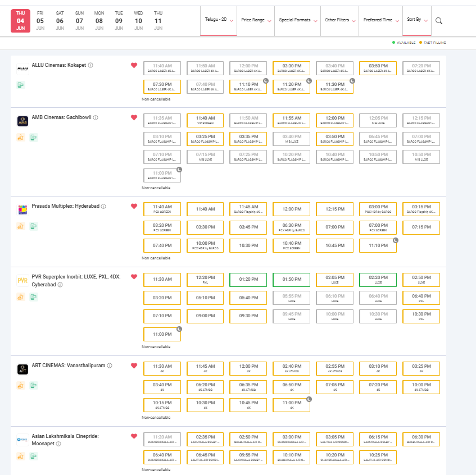
Task: Toggle ART CINEMAS Vanasthalipuram favorite heart
Action: click(134, 366)
